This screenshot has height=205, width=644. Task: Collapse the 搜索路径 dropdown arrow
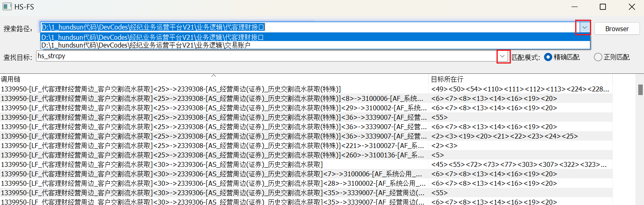[x=584, y=27]
